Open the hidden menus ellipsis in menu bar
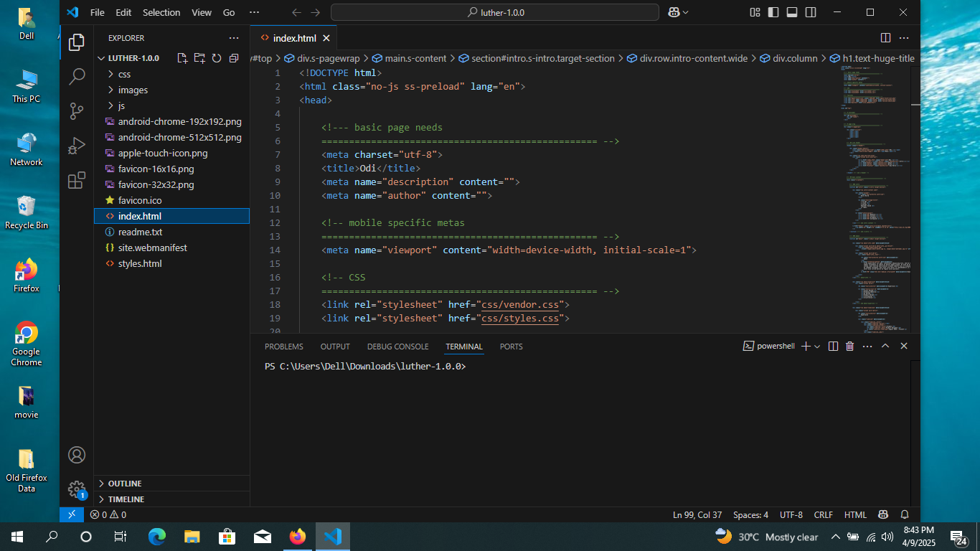The width and height of the screenshot is (980, 551). pos(254,12)
